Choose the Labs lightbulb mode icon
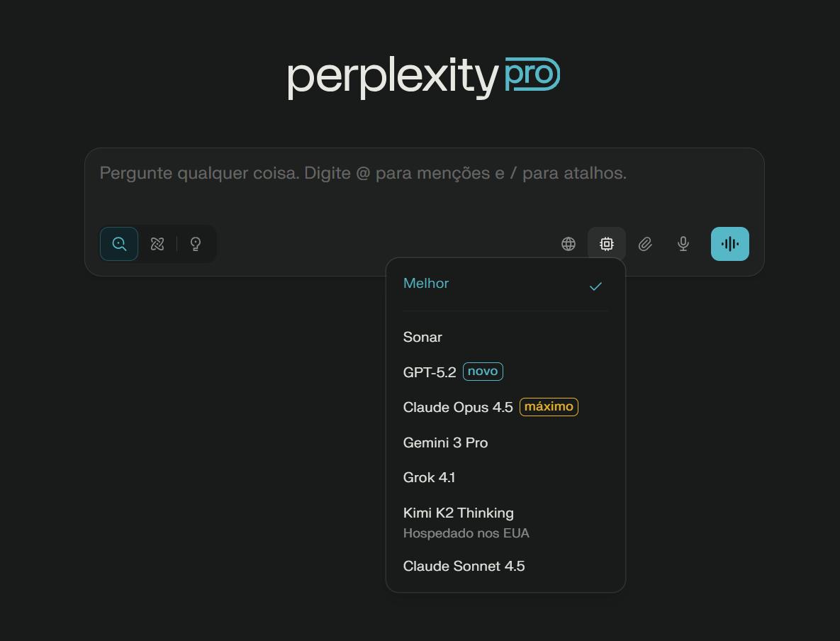The height and width of the screenshot is (641, 840). 196,244
